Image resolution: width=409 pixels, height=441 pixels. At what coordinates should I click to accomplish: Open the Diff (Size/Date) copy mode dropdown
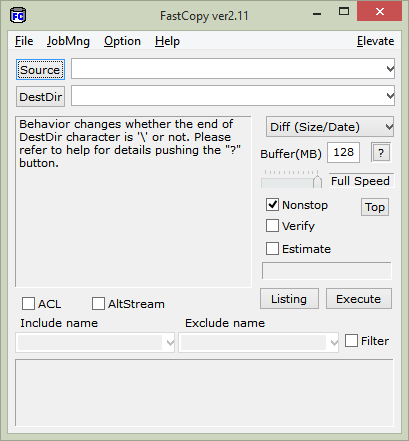(x=330, y=127)
